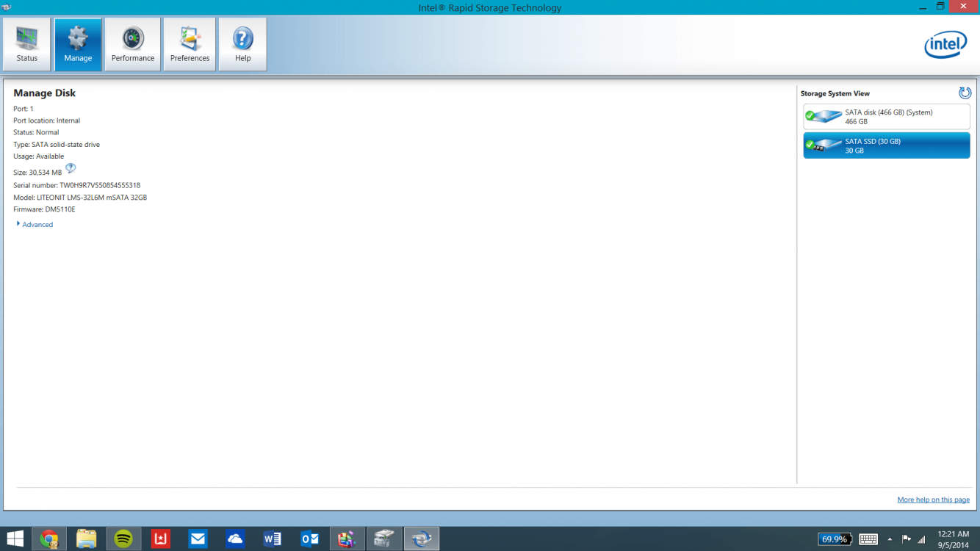Open the disk drive utility taskbar icon
Image resolution: width=980 pixels, height=551 pixels.
click(384, 539)
